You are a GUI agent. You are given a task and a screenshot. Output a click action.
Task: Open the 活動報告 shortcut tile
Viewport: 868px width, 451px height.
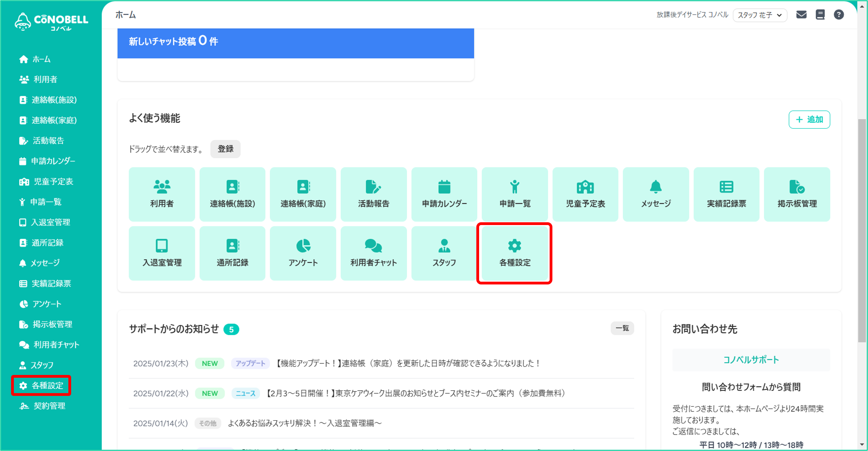tap(374, 194)
